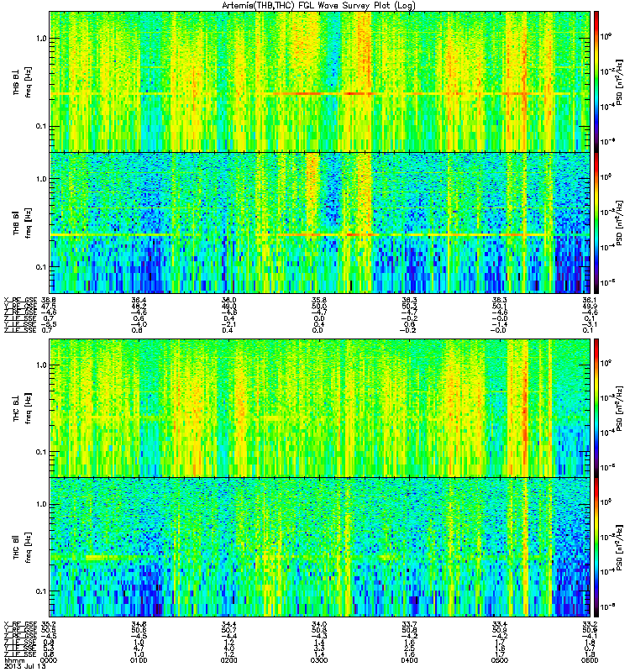This screenshot has height=672, width=630.
Task: Click the PSD [nT²/Hz] label of THC B-parallel color bar
Action: 618,548
